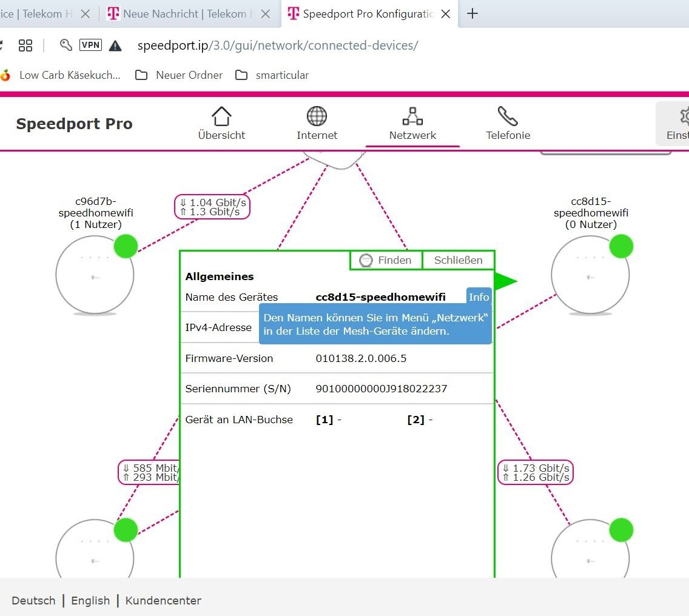Image resolution: width=689 pixels, height=616 pixels.
Task: Click serial number 9010000000J918022237
Action: [381, 389]
